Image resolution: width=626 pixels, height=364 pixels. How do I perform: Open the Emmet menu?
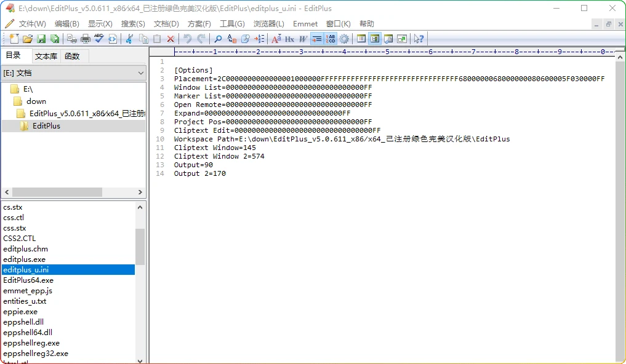(305, 24)
